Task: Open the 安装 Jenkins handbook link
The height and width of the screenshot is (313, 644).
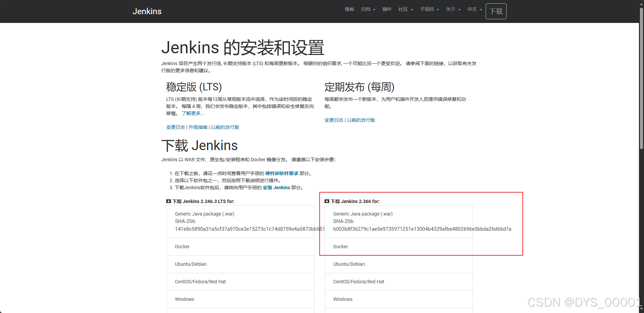Action: coord(276,188)
